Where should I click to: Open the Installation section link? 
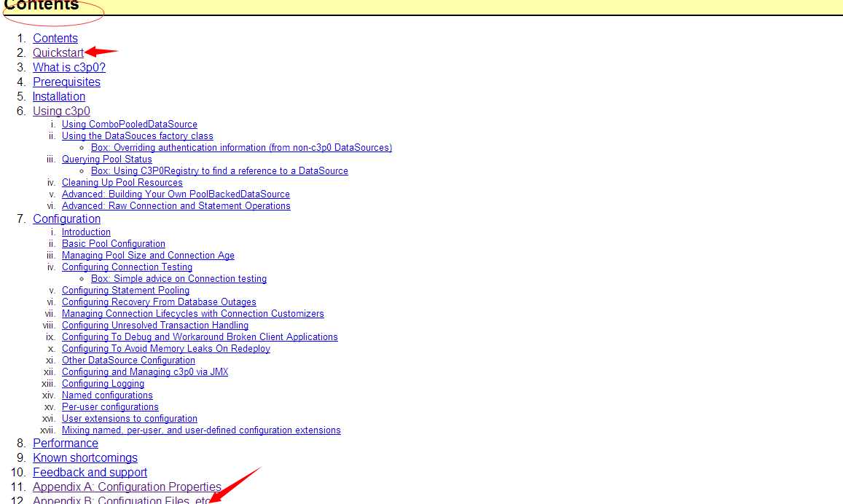58,96
